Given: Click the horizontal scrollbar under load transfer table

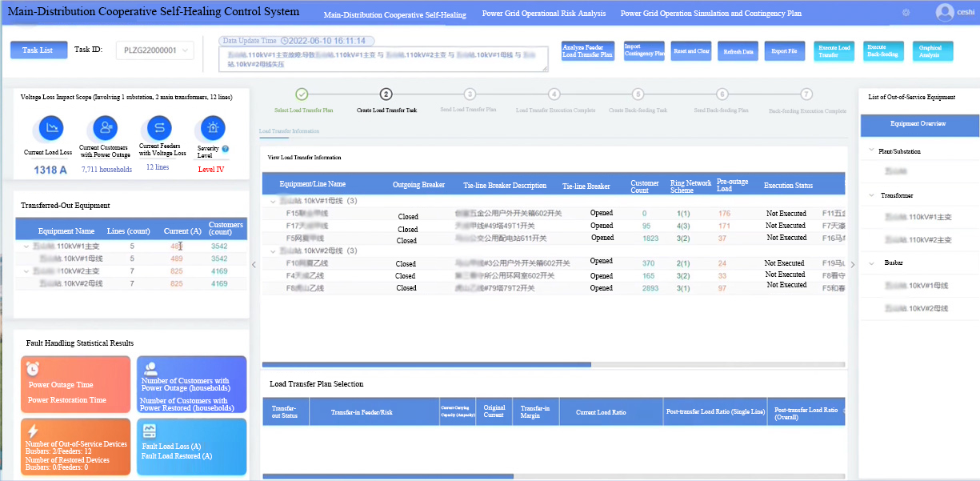Looking at the screenshot, I should pos(426,364).
